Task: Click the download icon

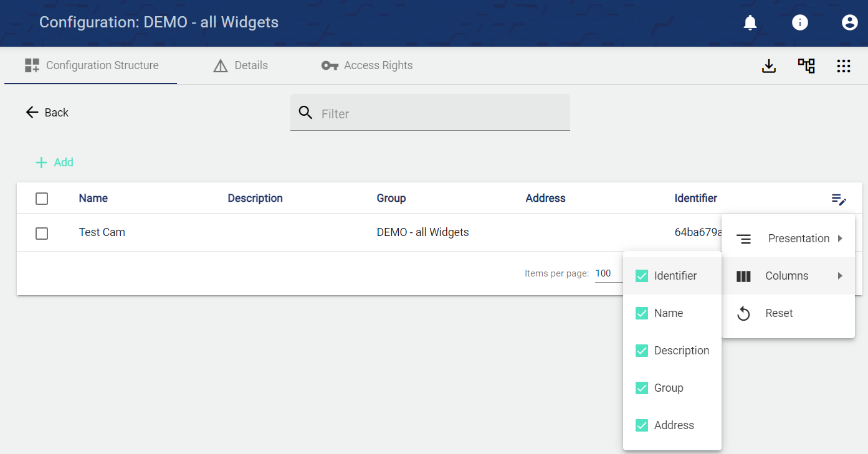Action: [769, 66]
